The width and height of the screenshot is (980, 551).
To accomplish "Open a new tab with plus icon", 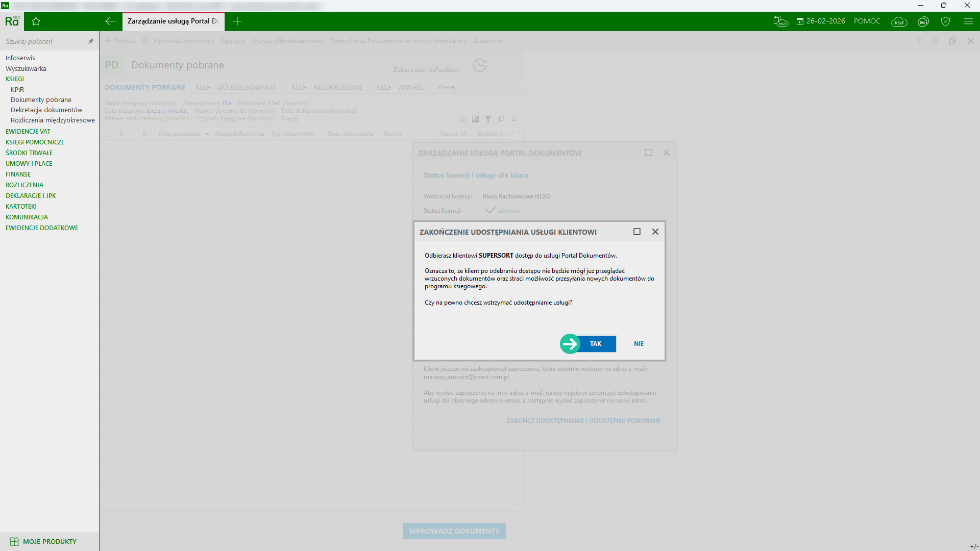I will [x=237, y=21].
